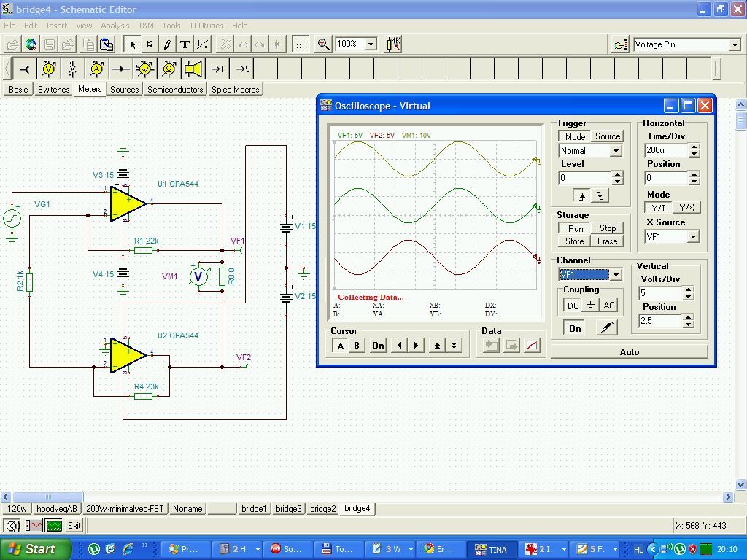This screenshot has height=560, width=747.
Task: Click the status bar red curve icon
Action: coord(34,526)
